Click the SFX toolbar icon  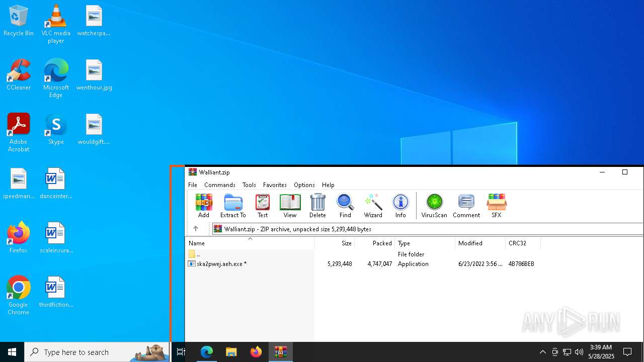pos(496,206)
